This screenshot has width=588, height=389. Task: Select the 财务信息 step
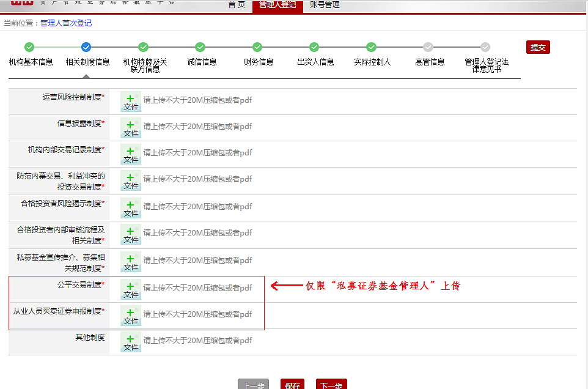click(257, 47)
